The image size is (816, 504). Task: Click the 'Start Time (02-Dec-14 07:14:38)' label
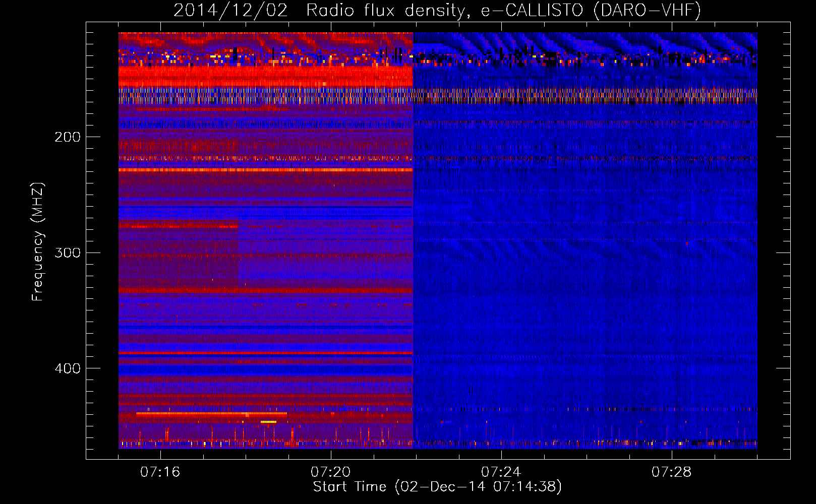tap(437, 487)
